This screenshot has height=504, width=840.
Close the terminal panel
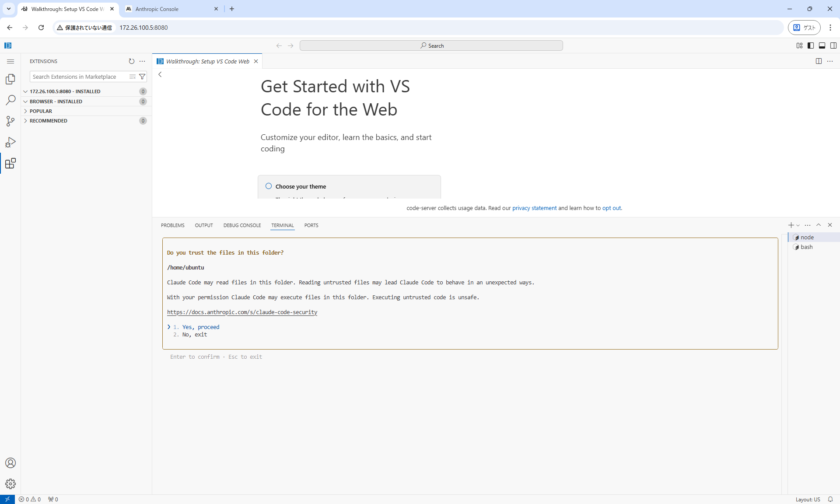pyautogui.click(x=830, y=225)
